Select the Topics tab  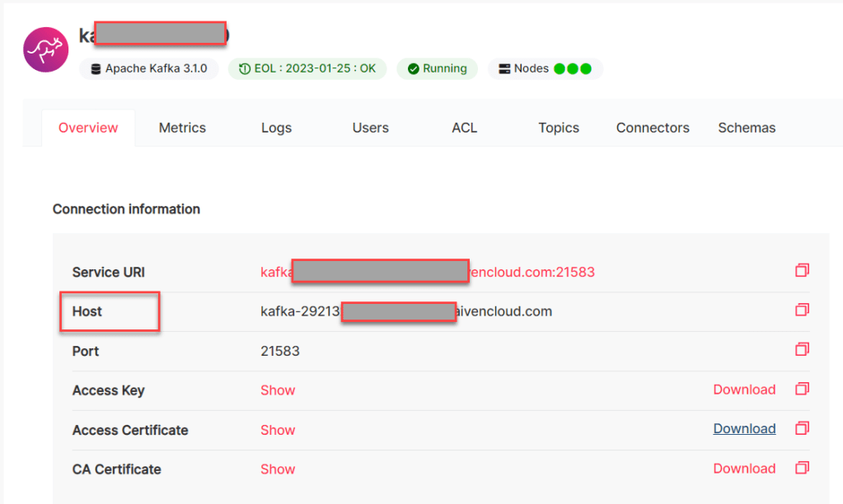tap(559, 128)
